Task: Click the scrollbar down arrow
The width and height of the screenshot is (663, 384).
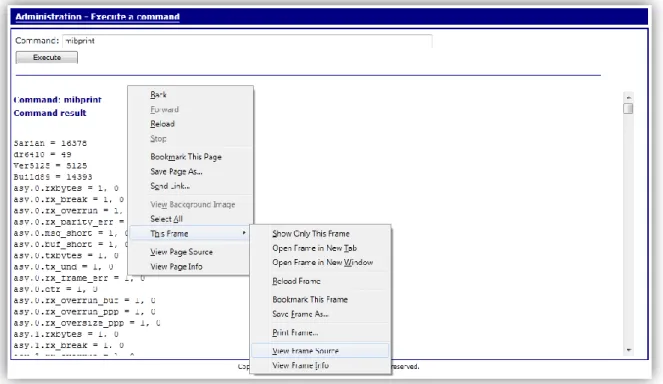Action: point(628,350)
